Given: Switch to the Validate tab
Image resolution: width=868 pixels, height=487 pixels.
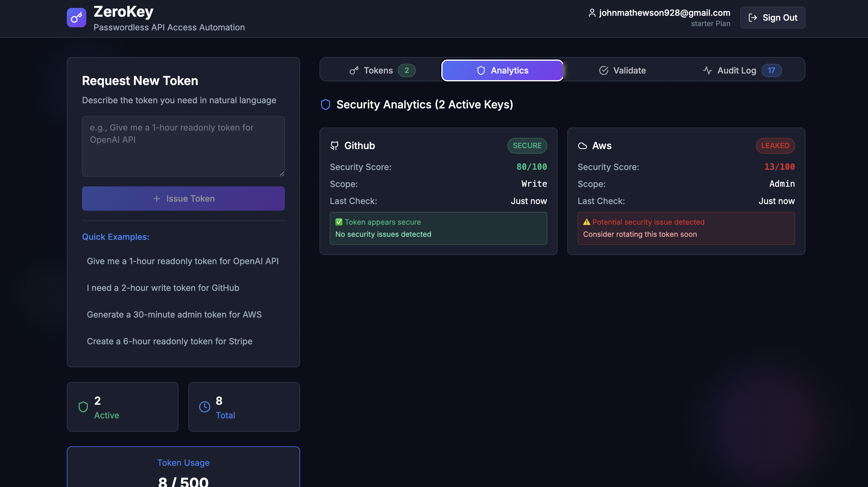Looking at the screenshot, I should pos(622,70).
